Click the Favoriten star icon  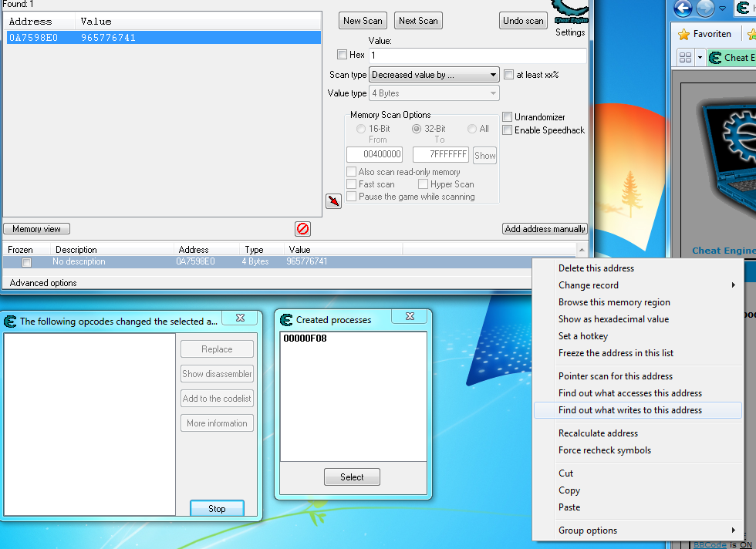pyautogui.click(x=683, y=34)
